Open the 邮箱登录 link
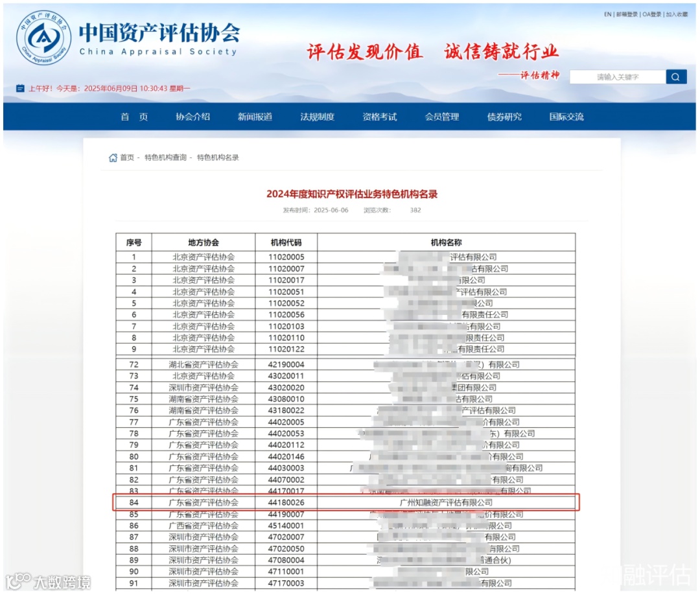The image size is (700, 595). click(x=627, y=14)
